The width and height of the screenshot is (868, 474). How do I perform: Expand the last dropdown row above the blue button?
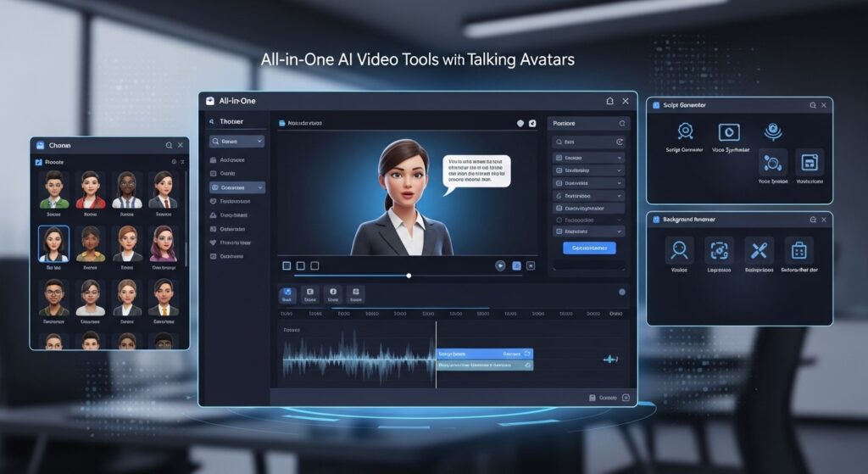(588, 231)
